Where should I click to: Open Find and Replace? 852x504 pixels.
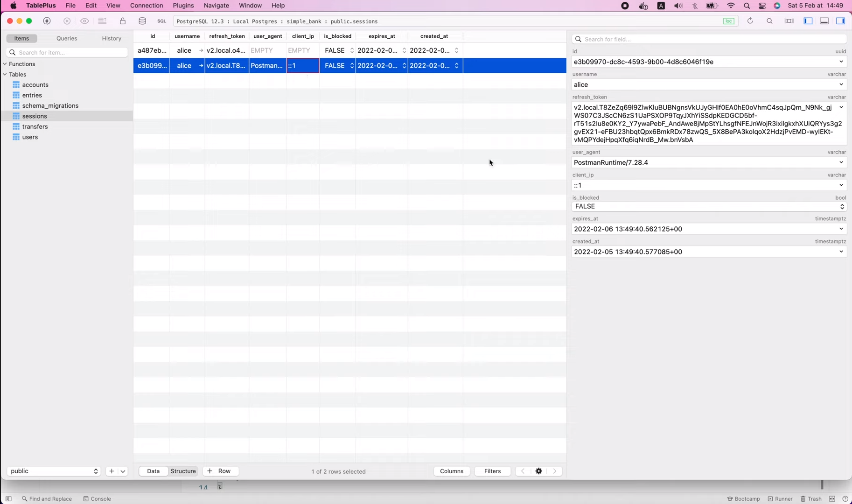[47, 499]
